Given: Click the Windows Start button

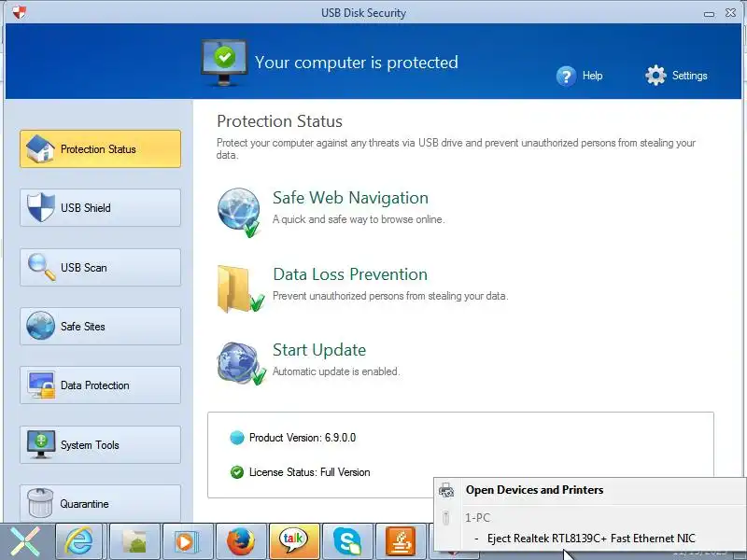Looking at the screenshot, I should tap(26, 541).
